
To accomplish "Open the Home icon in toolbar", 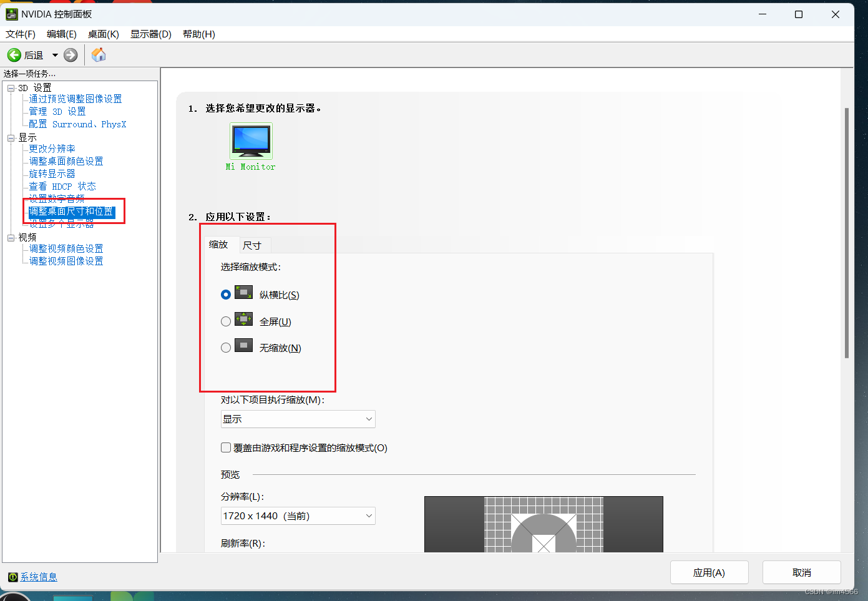I will [x=99, y=55].
